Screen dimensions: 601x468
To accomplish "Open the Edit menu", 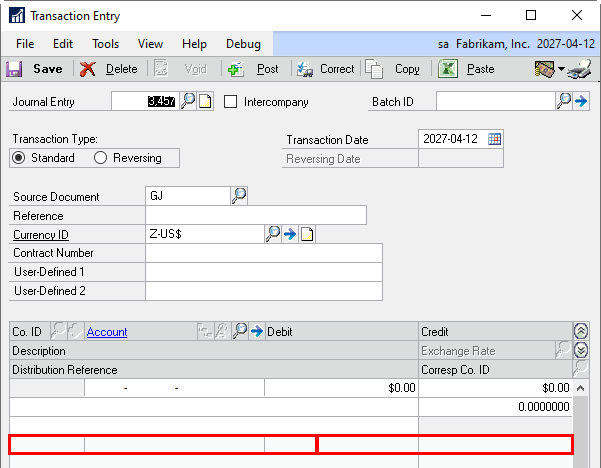I will point(63,44).
